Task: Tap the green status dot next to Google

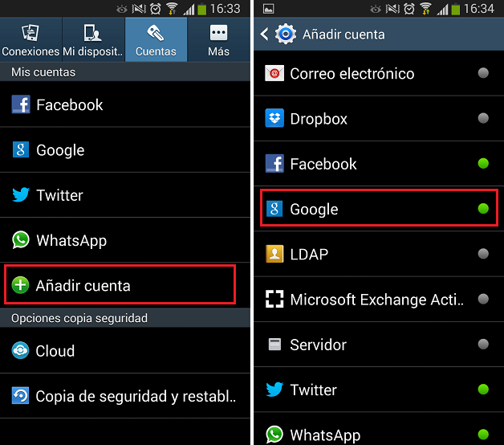Action: pyautogui.click(x=483, y=209)
